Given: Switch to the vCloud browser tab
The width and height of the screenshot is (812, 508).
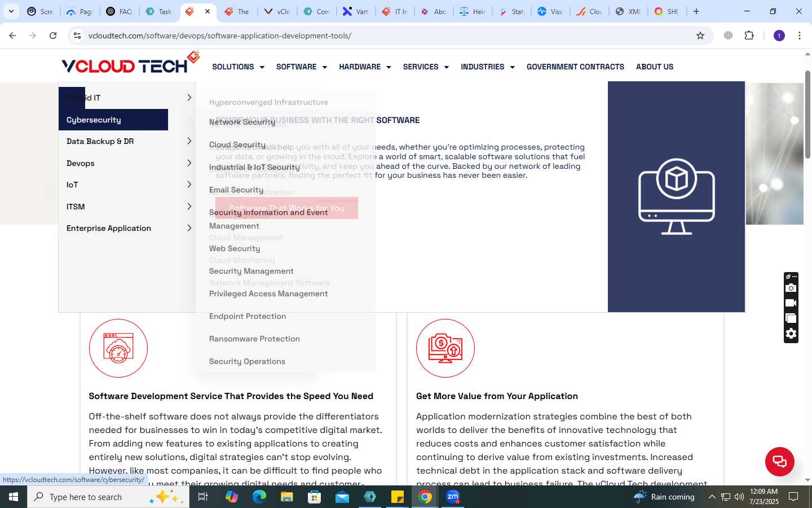Looking at the screenshot, I should (x=277, y=11).
